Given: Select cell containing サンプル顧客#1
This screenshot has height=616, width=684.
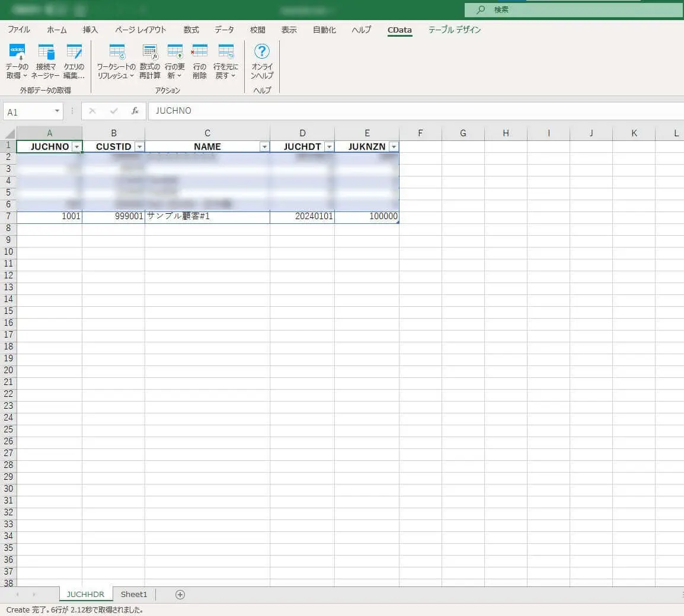Looking at the screenshot, I should pos(207,216).
